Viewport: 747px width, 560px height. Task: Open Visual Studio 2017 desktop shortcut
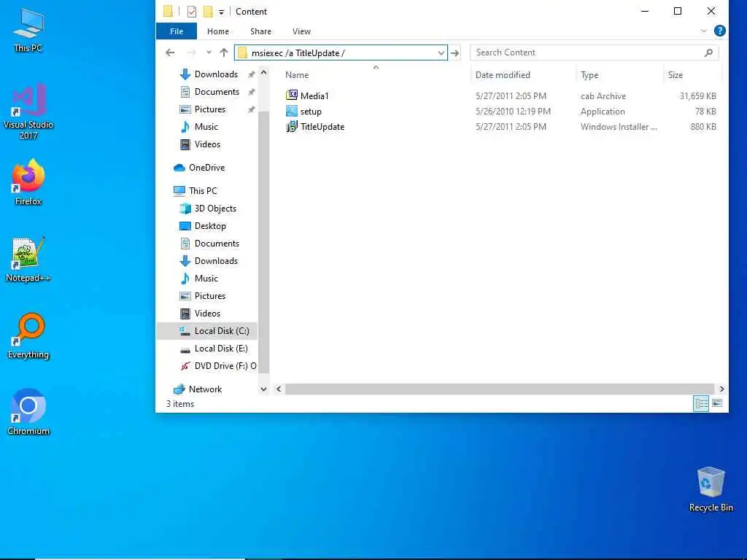coord(28,111)
